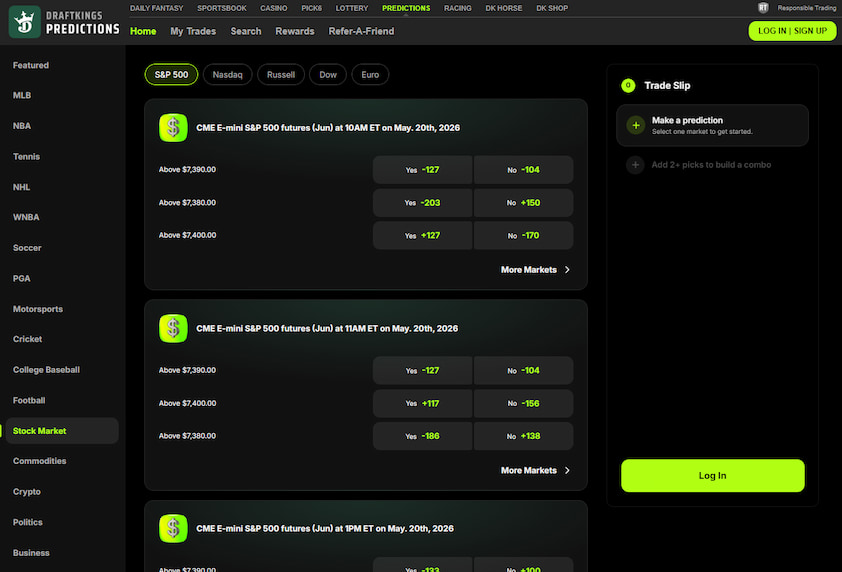Go to Home tab

coord(143,31)
